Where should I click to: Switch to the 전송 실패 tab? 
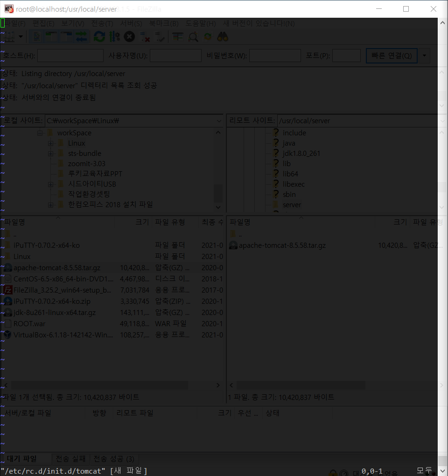71,459
